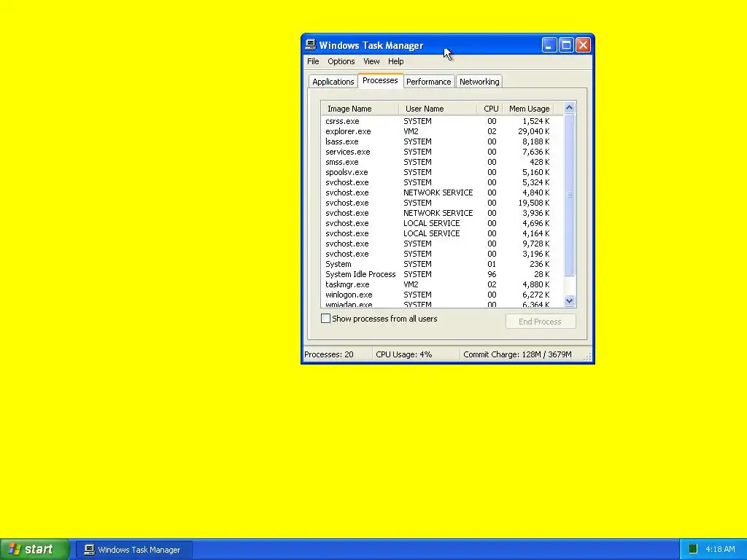The width and height of the screenshot is (747, 560).
Task: Click the scrollbar down arrow
Action: 569,300
